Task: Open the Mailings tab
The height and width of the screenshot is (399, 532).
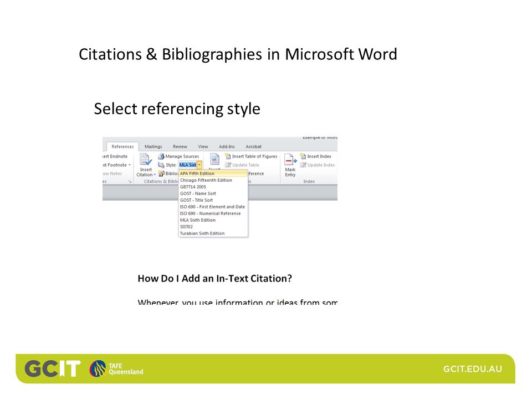Action: click(154, 146)
